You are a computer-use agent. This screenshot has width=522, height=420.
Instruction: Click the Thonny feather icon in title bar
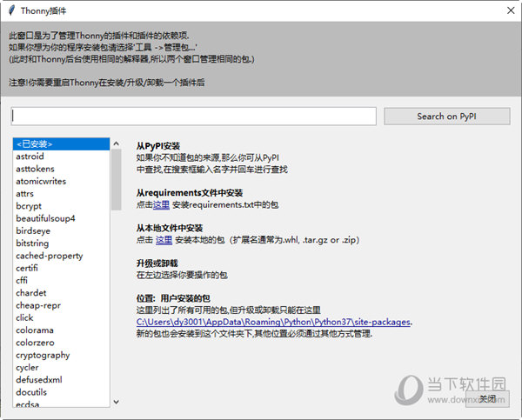click(11, 10)
